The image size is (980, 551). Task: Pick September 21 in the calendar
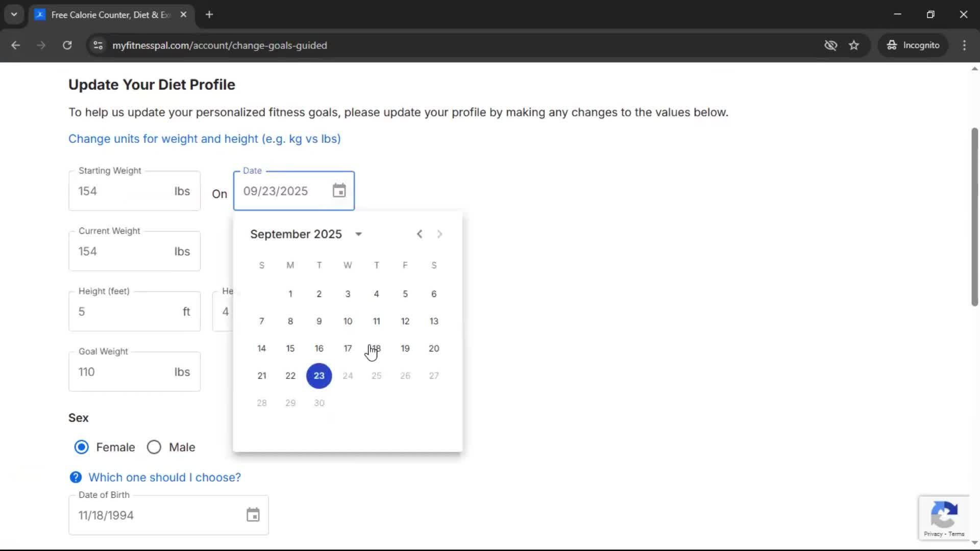[x=262, y=375]
